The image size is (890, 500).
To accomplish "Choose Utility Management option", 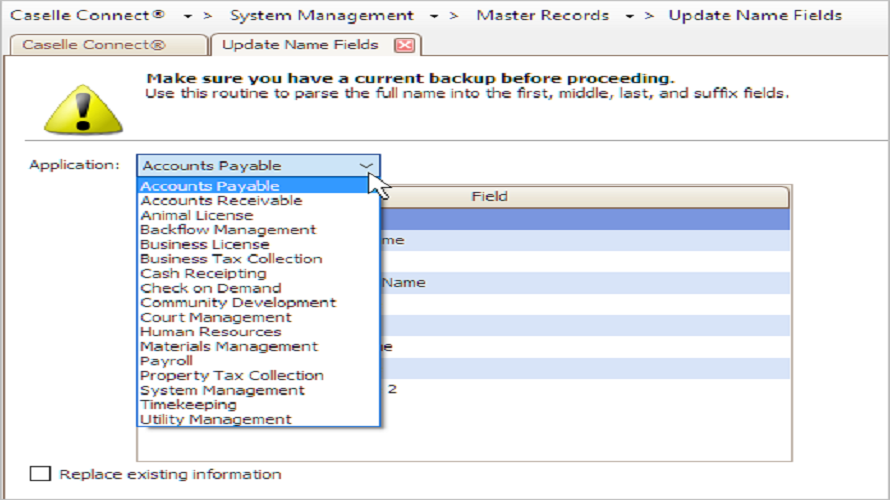I will (258, 419).
